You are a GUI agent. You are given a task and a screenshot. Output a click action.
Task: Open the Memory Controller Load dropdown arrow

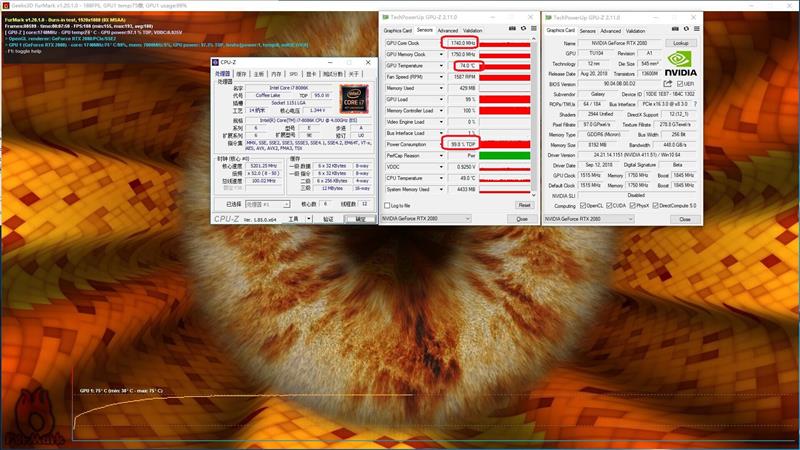click(x=441, y=111)
